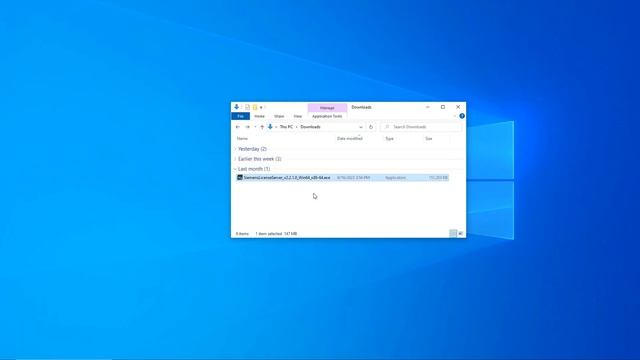Screen dimensions: 640x360
Task: Collapse the Last month (1) group
Action: pyautogui.click(x=235, y=169)
